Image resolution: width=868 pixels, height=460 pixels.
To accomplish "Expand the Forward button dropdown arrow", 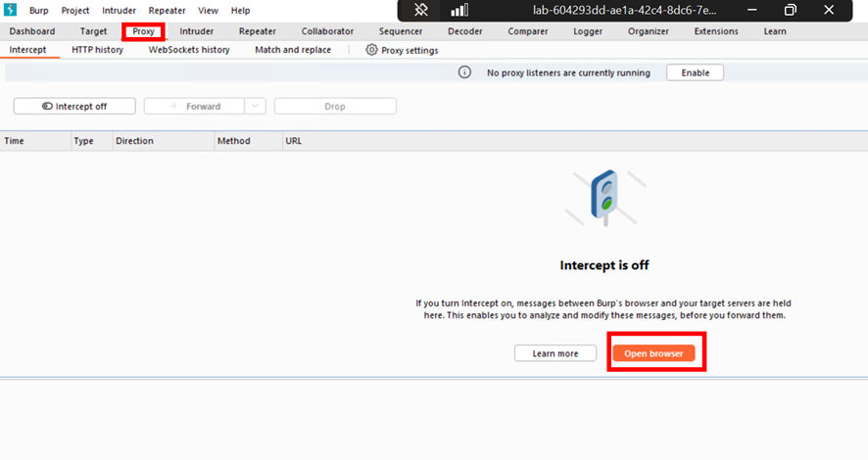I will pos(255,106).
